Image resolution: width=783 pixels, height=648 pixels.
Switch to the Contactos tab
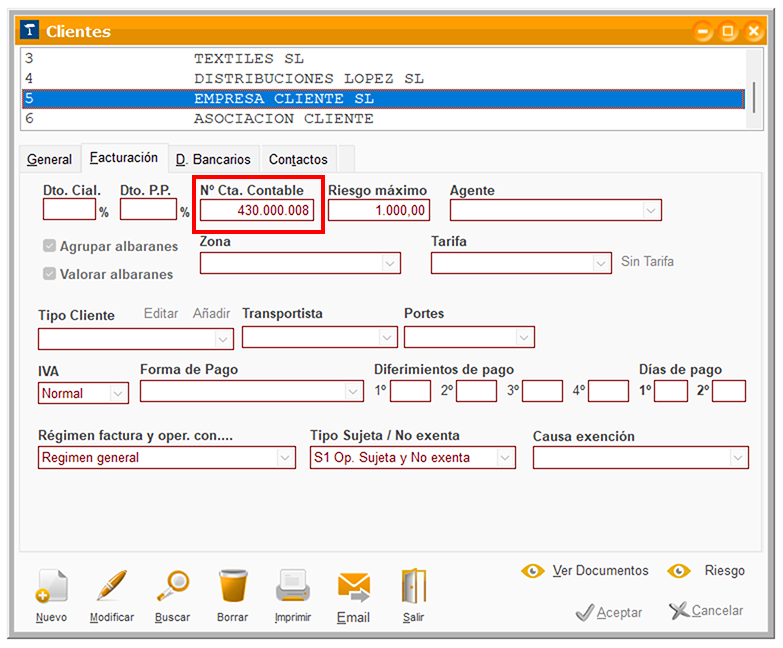click(x=298, y=159)
